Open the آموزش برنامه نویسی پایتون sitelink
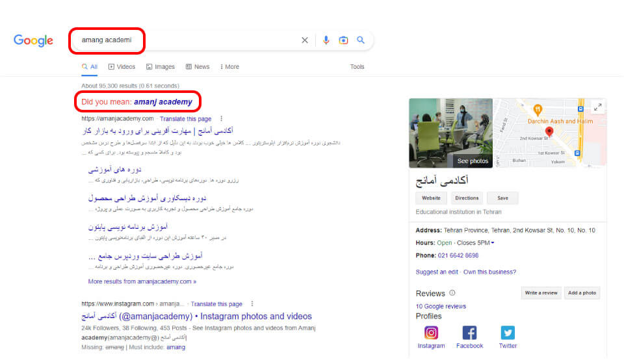 pyautogui.click(x=128, y=227)
